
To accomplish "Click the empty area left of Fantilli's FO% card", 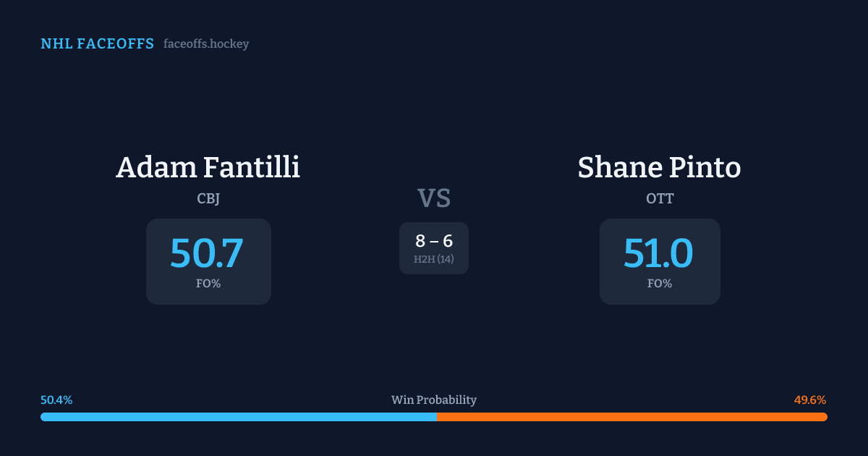I will pos(87,261).
